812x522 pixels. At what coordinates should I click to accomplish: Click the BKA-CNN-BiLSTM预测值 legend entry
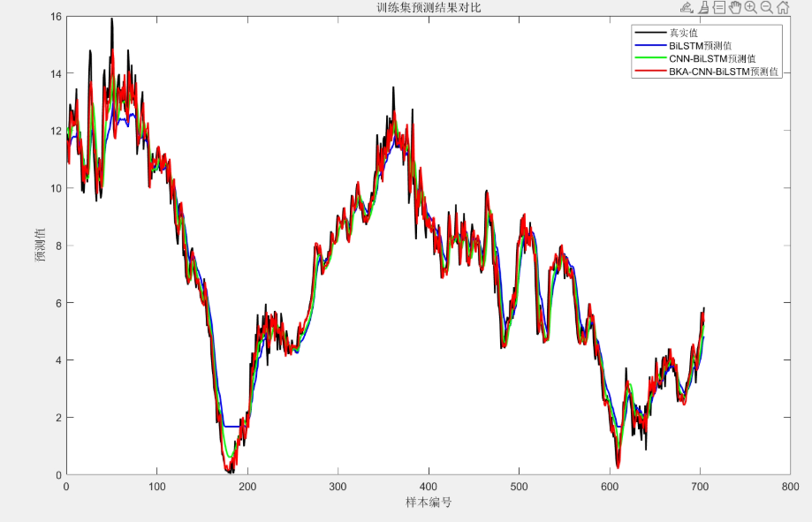(x=724, y=72)
